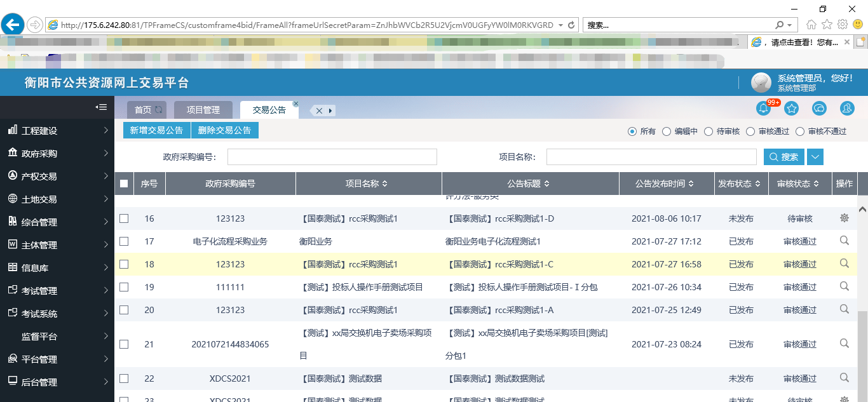Check the checkbox for row 17
This screenshot has height=402, width=868.
pos(124,241)
